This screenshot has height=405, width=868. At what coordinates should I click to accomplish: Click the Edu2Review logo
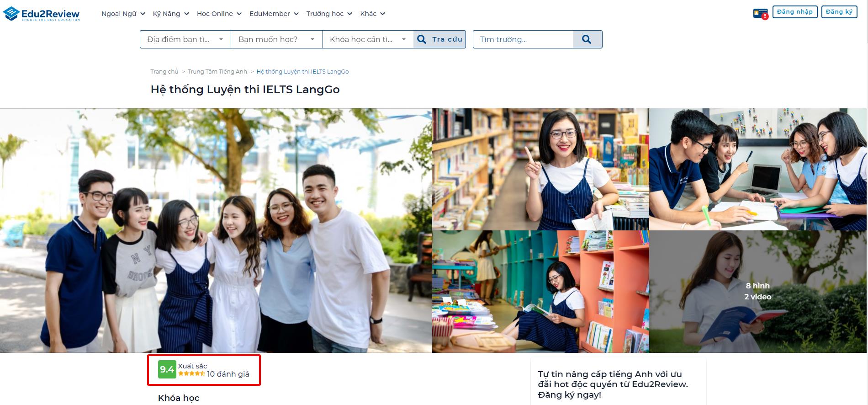point(42,14)
